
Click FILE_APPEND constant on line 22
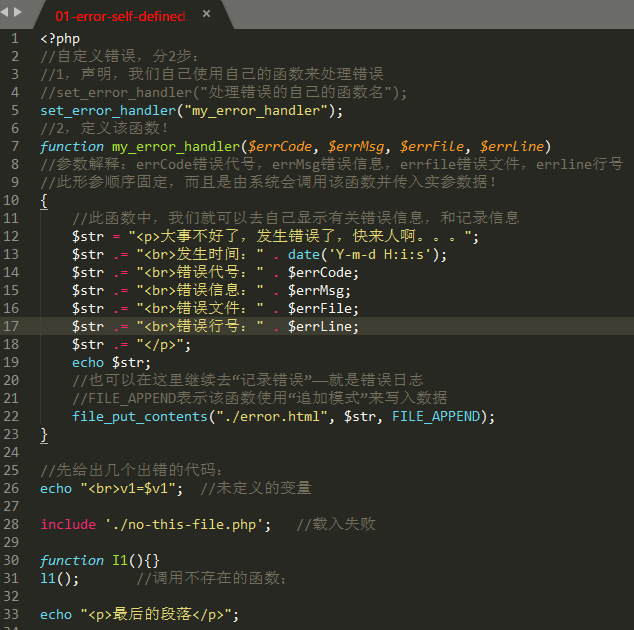click(436, 417)
